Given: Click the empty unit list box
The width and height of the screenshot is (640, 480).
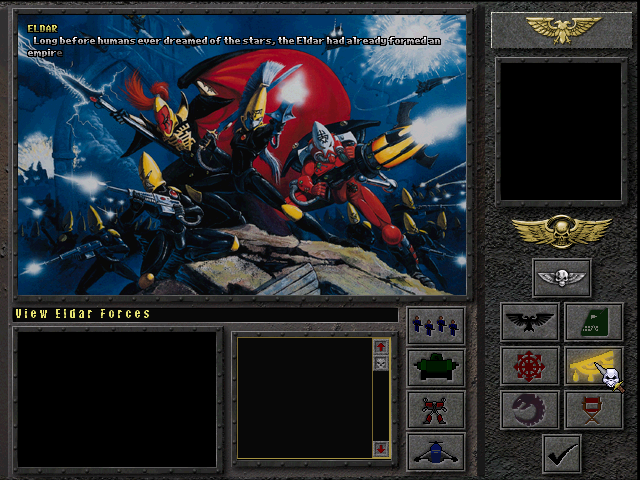Looking at the screenshot, I should (x=305, y=398).
